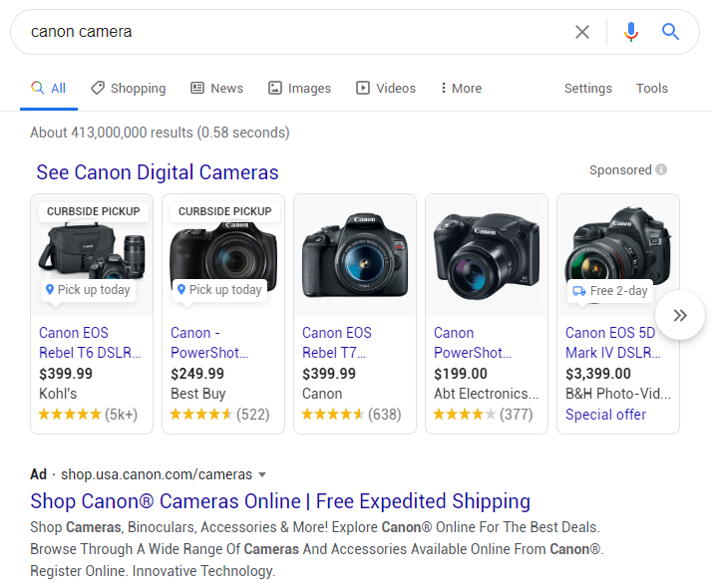Click the See Canon Digital Cameras heading
The height and width of the screenshot is (588, 712).
(158, 172)
